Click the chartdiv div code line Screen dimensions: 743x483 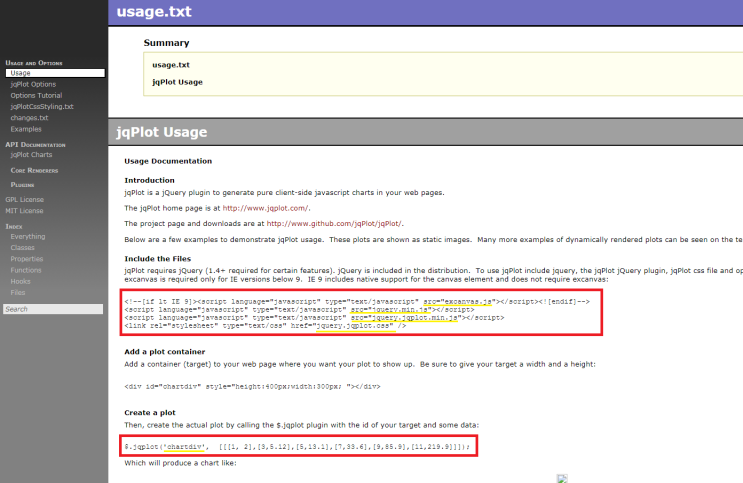252,386
